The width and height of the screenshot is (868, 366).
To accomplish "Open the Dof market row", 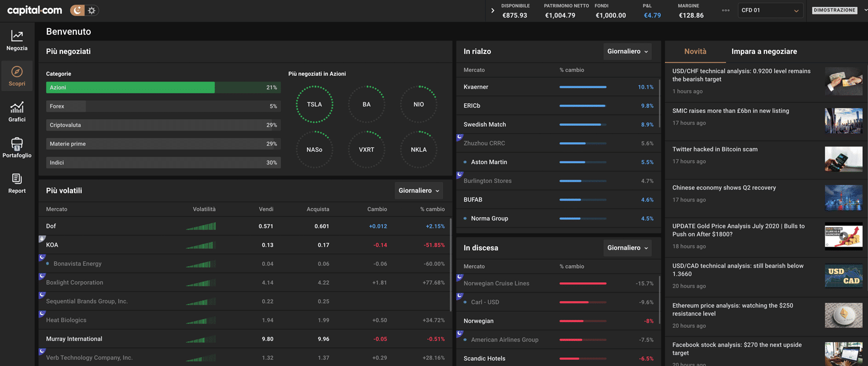I will tap(245, 226).
